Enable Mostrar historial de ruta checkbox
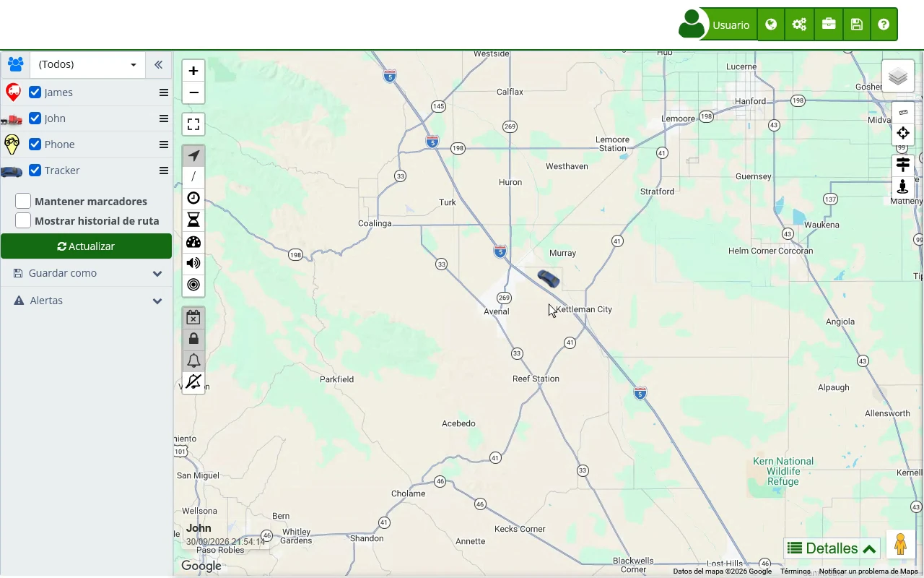This screenshot has height=578, width=924. (23, 220)
